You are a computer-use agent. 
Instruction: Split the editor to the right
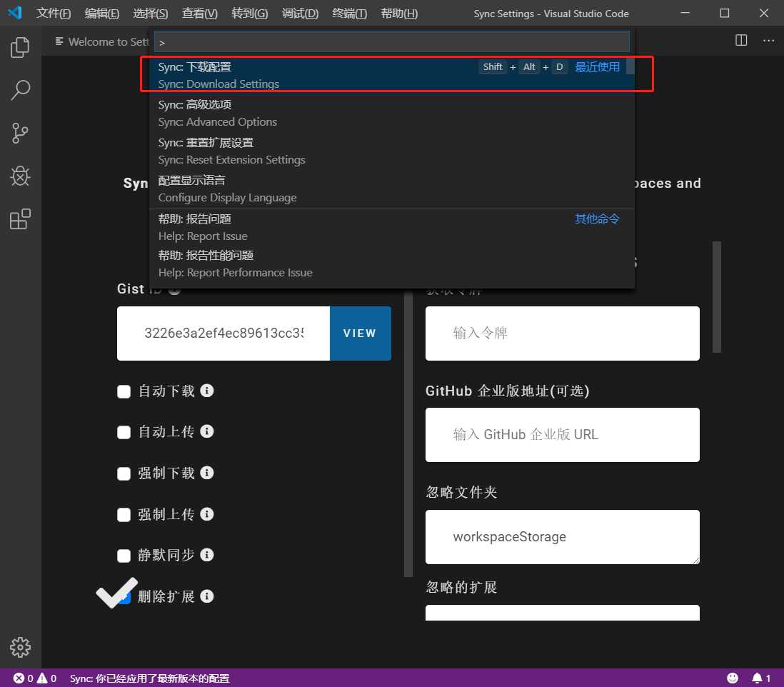click(x=741, y=41)
